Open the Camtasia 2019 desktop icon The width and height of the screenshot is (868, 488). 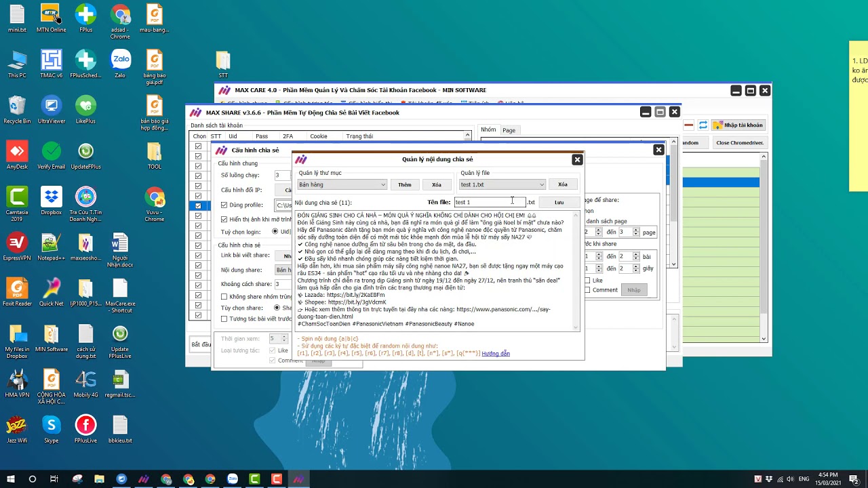[x=17, y=203]
